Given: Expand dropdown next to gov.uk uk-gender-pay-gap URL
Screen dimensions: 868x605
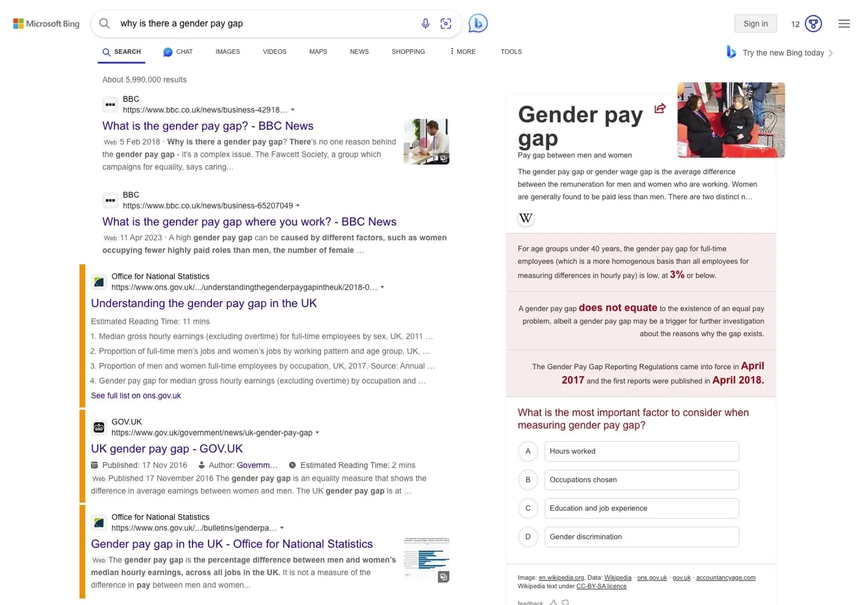Looking at the screenshot, I should pyautogui.click(x=317, y=433).
